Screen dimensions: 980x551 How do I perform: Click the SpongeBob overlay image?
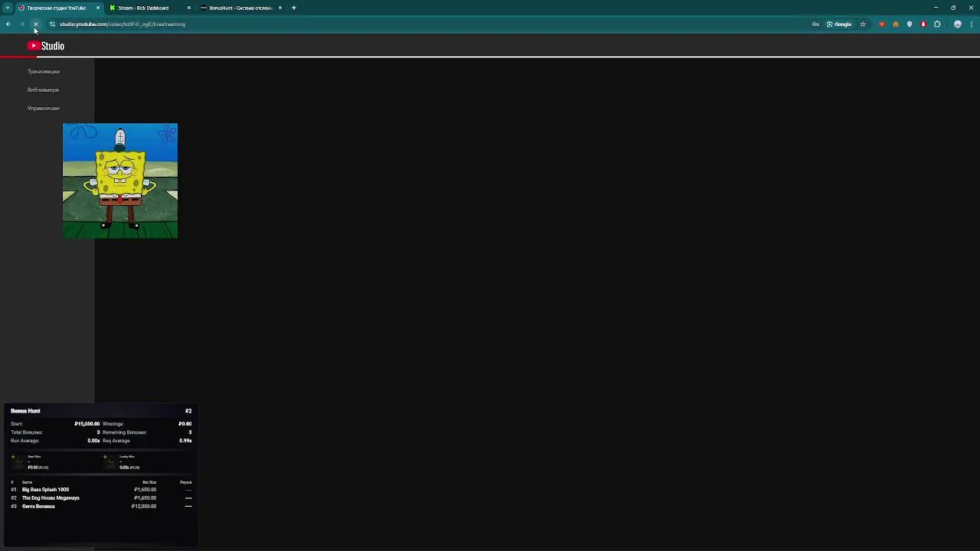(120, 181)
